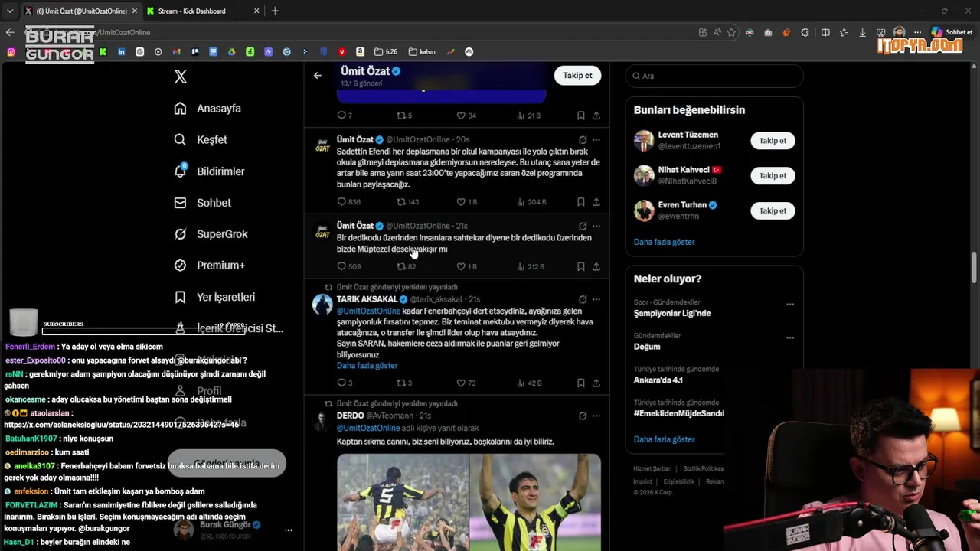The width and height of the screenshot is (980, 551).
Task: Switch to the Stream - Kick Dashboard tab
Action: (191, 11)
